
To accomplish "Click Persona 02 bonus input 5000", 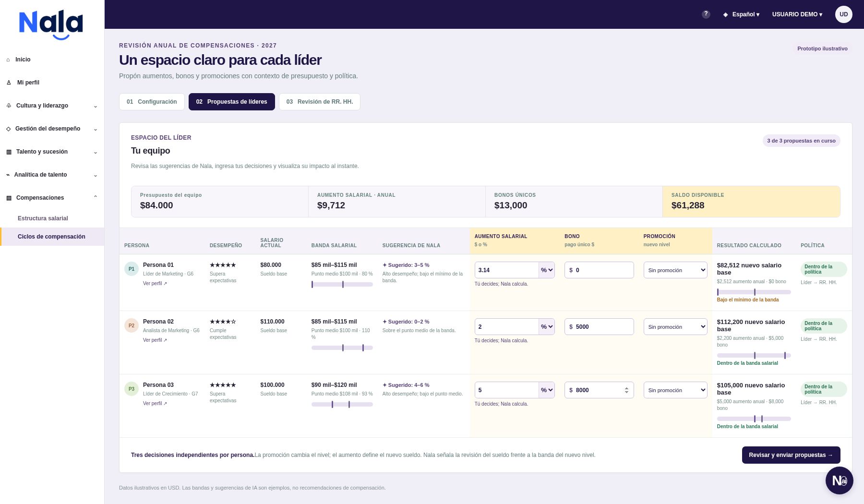I will click(599, 327).
